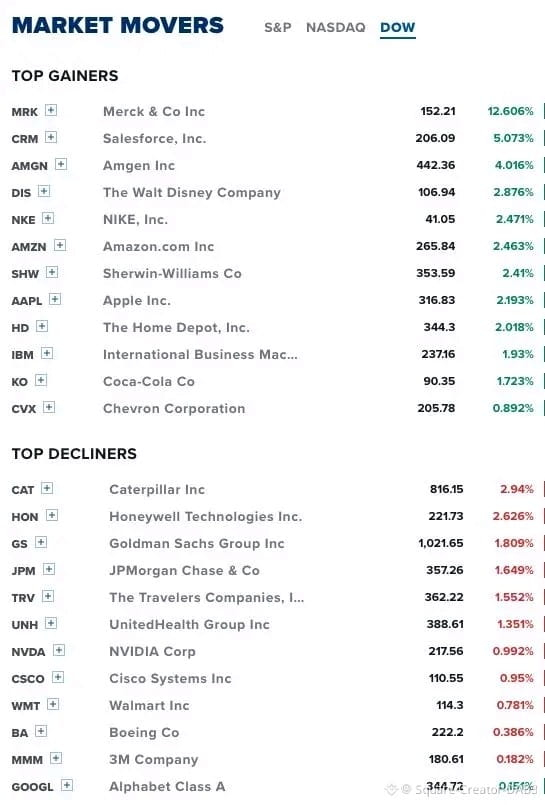Click the plus icon next to AAPL
Image resolution: width=545 pixels, height=805 pixels.
coord(55,299)
